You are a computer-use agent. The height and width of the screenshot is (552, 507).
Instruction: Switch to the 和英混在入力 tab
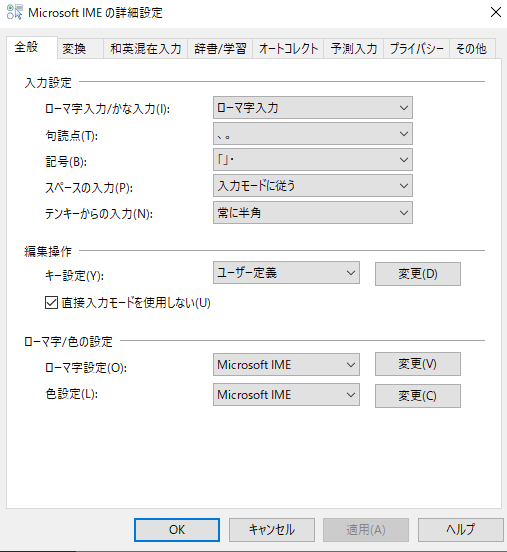tap(145, 49)
